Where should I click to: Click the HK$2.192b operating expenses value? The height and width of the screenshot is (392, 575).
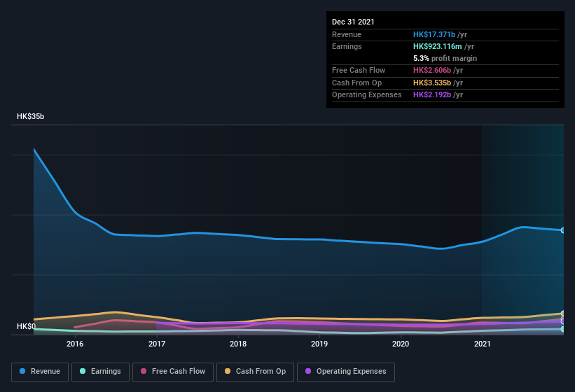tap(432, 95)
